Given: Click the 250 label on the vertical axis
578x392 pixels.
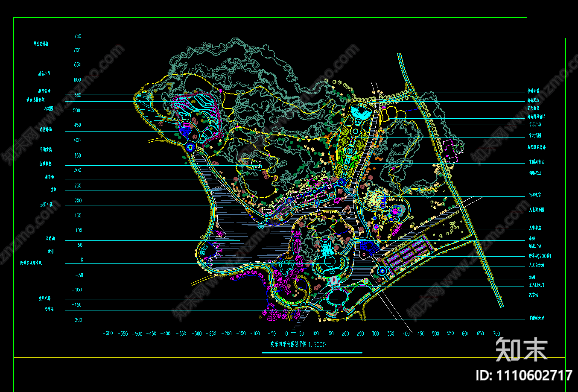Looking at the screenshot, I should click(78, 186).
